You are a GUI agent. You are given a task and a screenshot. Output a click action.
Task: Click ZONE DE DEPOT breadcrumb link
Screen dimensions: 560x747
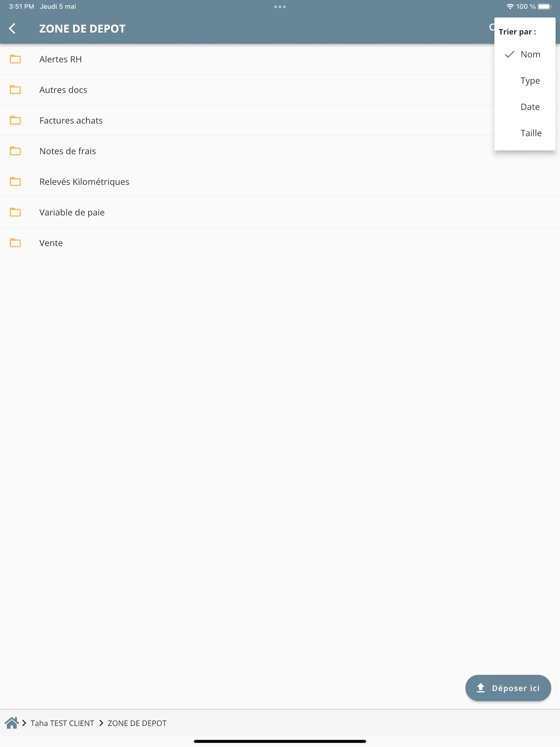[x=137, y=723]
